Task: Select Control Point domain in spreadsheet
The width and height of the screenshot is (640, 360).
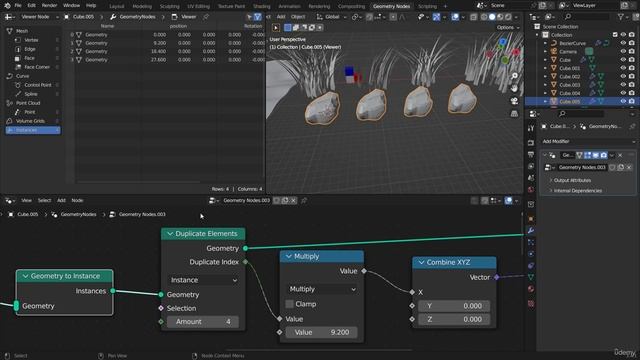Action: [x=38, y=85]
